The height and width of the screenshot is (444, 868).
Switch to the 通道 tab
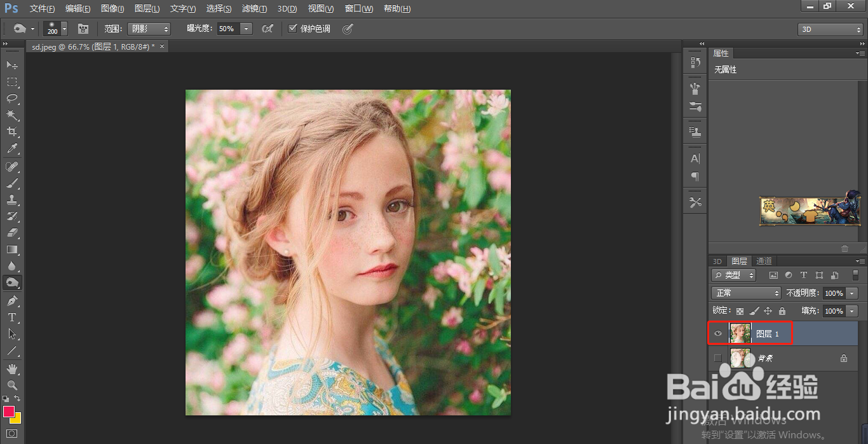point(764,261)
